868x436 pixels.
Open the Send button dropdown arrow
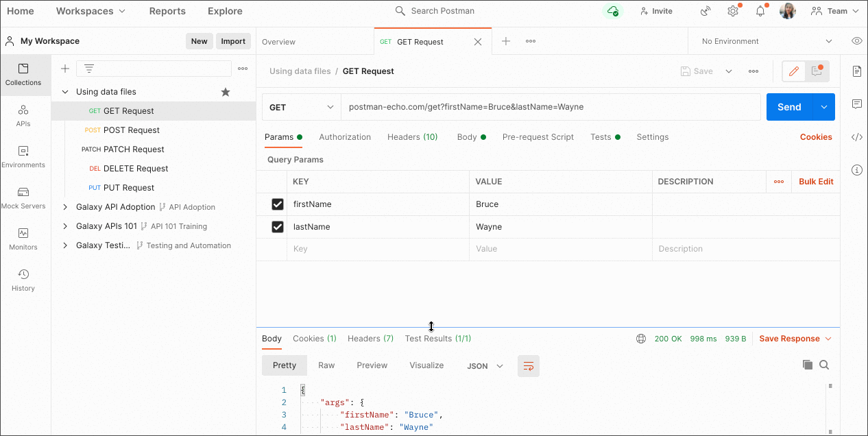(824, 107)
